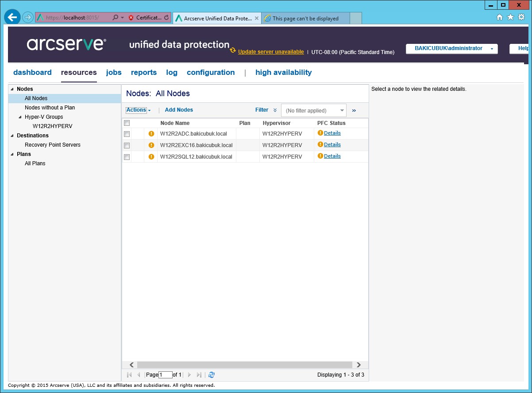Switch to the configuration tab
The height and width of the screenshot is (393, 532).
coord(211,72)
